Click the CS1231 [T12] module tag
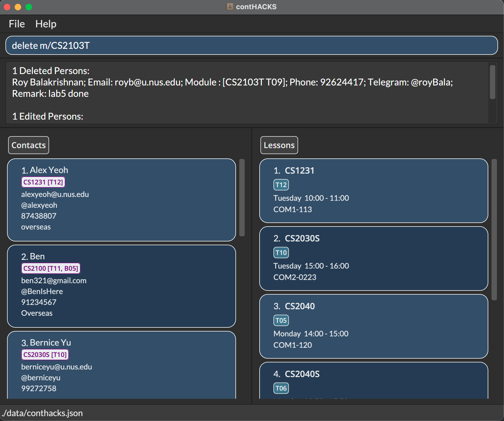The height and width of the screenshot is (421, 504). (x=43, y=182)
